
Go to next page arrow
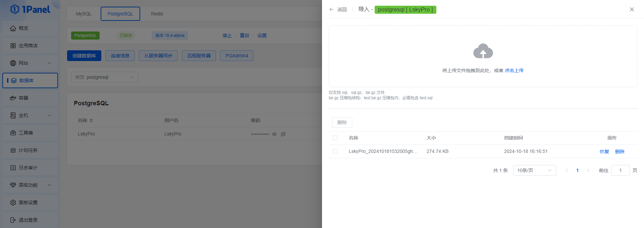point(588,170)
